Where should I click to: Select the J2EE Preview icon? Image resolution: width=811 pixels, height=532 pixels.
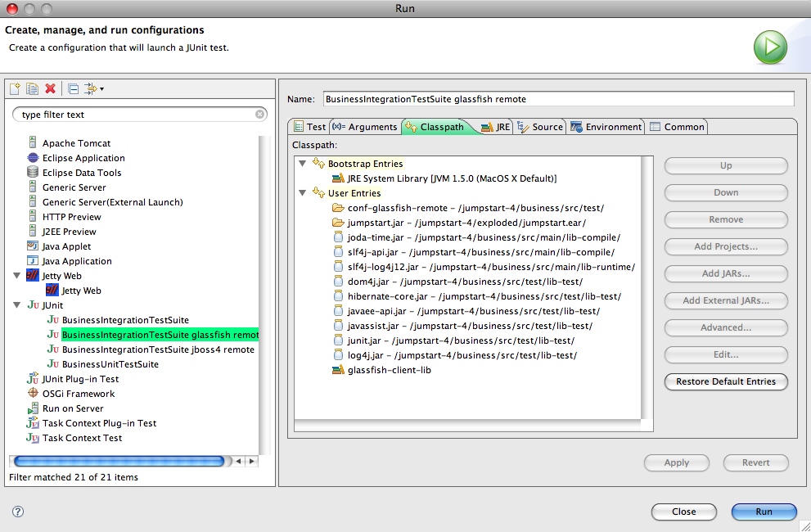33,232
